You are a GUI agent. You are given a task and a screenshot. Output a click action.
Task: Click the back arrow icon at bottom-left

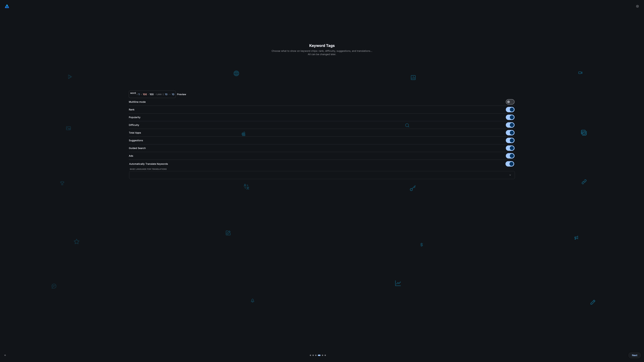point(5,355)
